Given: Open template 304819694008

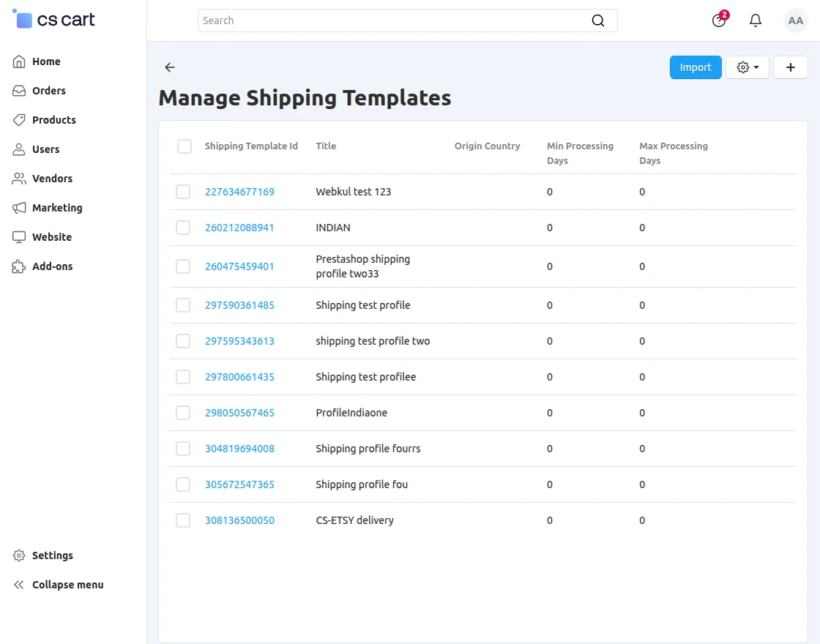Looking at the screenshot, I should point(239,449).
